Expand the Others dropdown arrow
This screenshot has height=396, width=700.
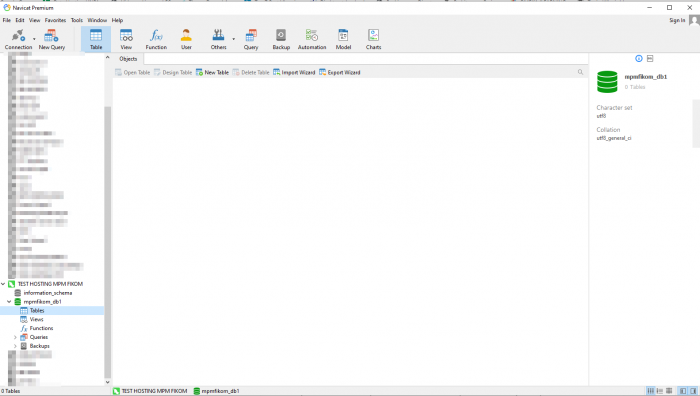pos(233,39)
